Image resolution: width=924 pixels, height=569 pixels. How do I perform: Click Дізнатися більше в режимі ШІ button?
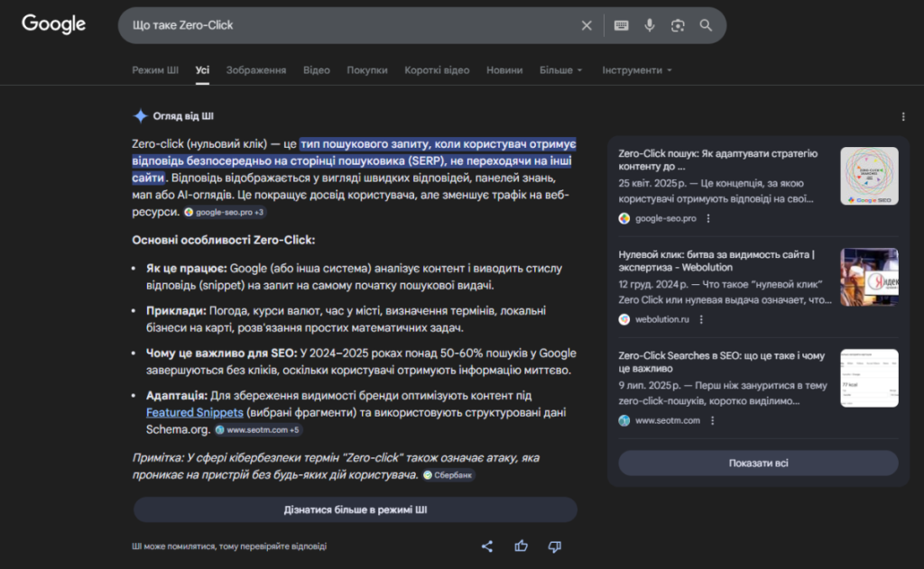[355, 509]
